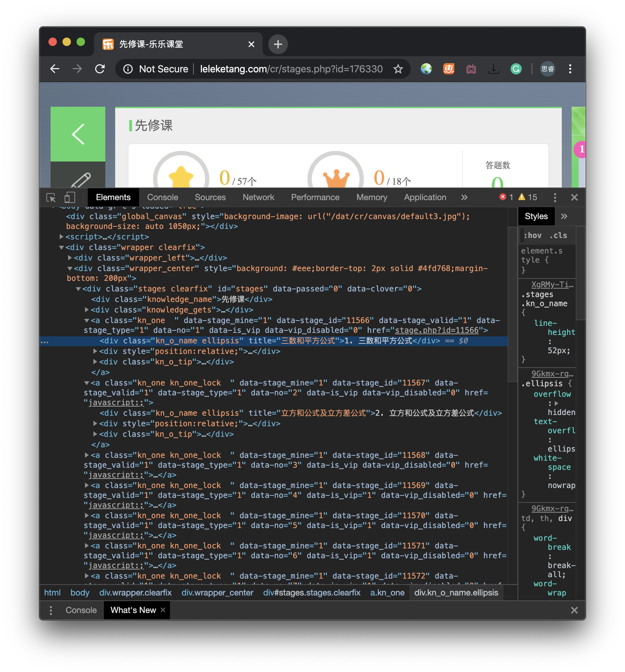The width and height of the screenshot is (625, 672).
Task: Open the warnings count indicator
Action: pyautogui.click(x=528, y=197)
